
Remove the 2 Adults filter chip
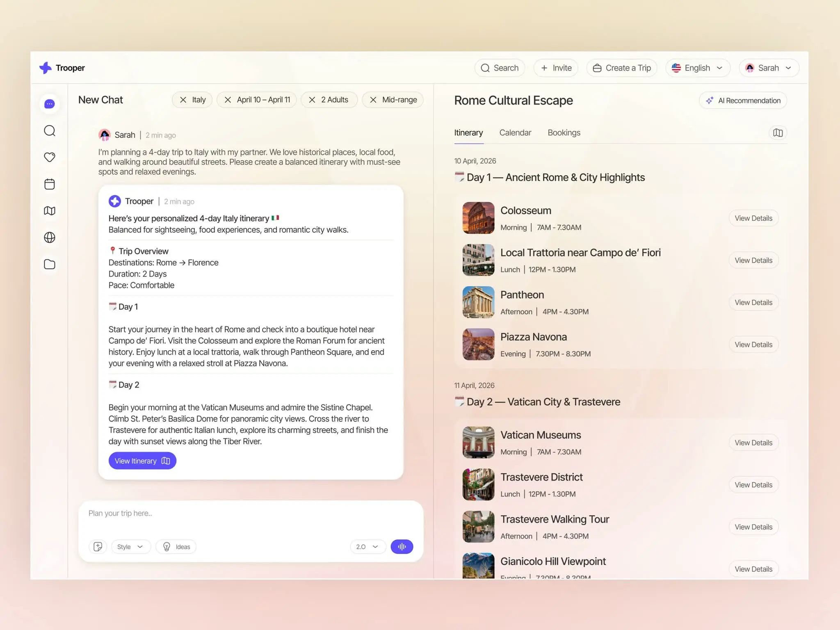click(312, 100)
